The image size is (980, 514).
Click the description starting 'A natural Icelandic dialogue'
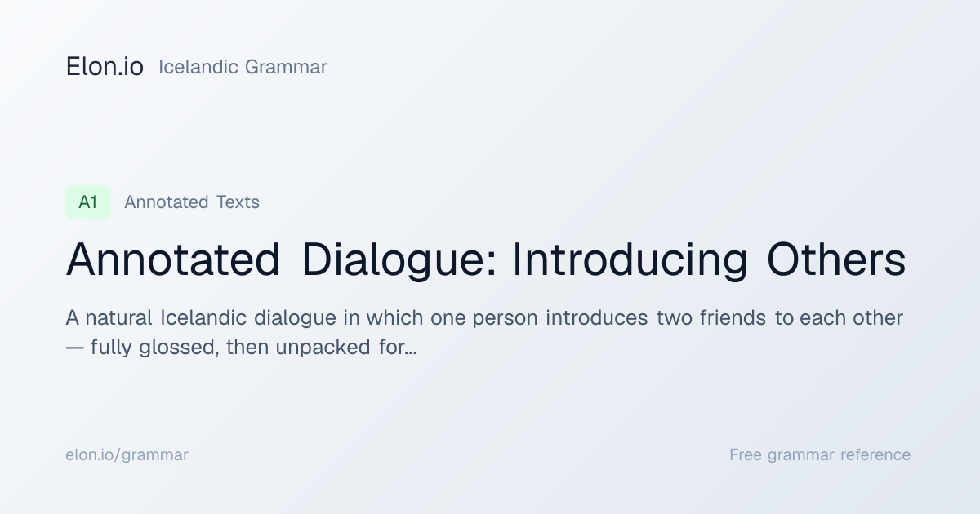484,333
